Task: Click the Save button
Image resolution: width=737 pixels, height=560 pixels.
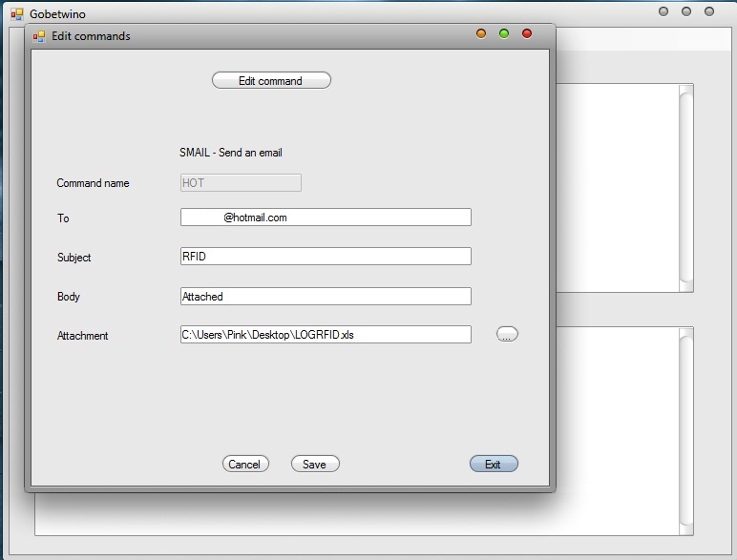Action: point(315,464)
